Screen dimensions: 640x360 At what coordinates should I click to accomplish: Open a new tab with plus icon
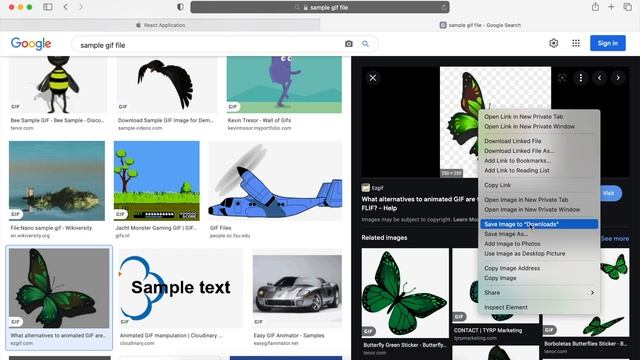pos(611,7)
